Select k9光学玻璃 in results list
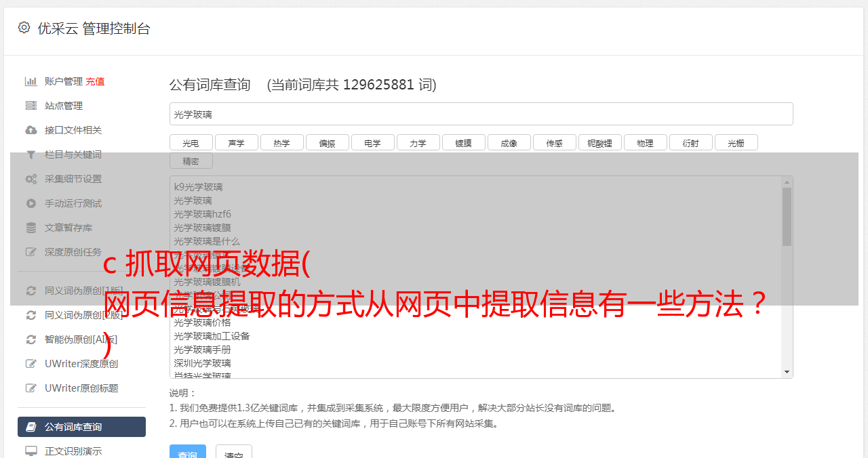868x458 pixels. (198, 187)
